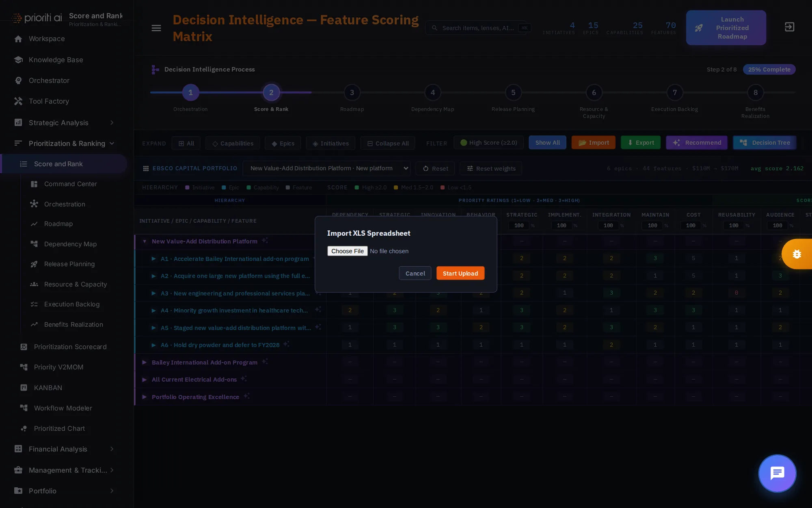This screenshot has width=812, height=508.
Task: Toggle High Score (≥2.0) filter
Action: [488, 143]
